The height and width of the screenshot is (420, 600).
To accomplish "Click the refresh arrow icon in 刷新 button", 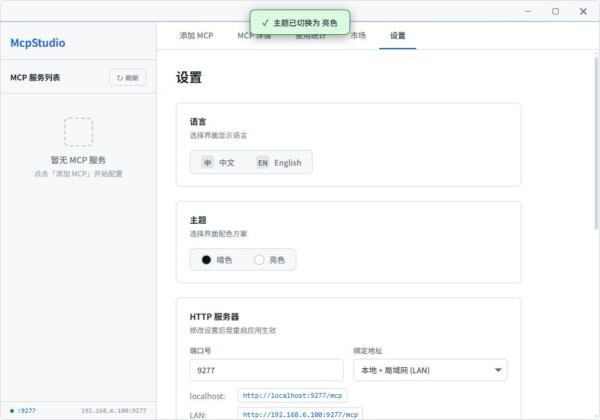I will pyautogui.click(x=120, y=78).
